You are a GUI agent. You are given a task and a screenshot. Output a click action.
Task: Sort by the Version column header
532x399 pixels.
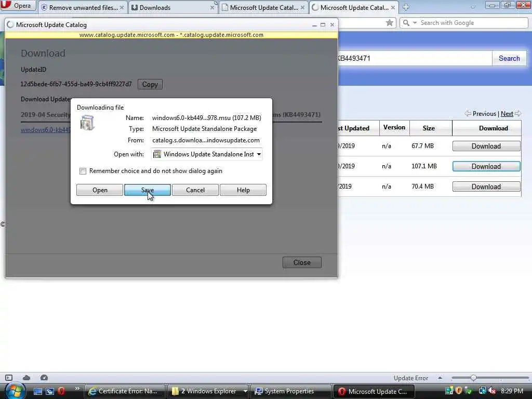tap(394, 128)
